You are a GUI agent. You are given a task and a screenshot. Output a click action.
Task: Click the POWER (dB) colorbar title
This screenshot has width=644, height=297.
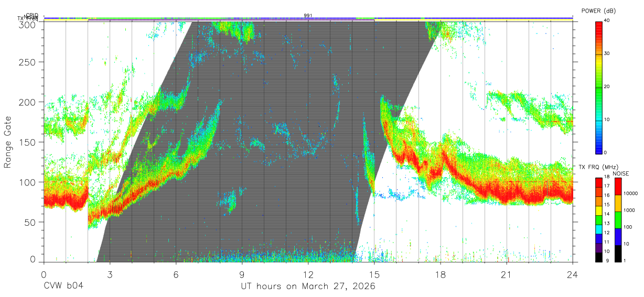598,10
